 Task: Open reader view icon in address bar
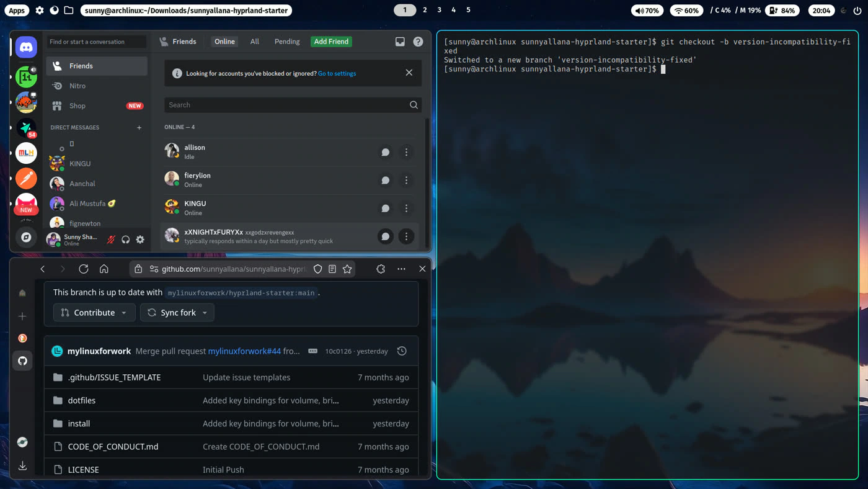[x=332, y=269]
